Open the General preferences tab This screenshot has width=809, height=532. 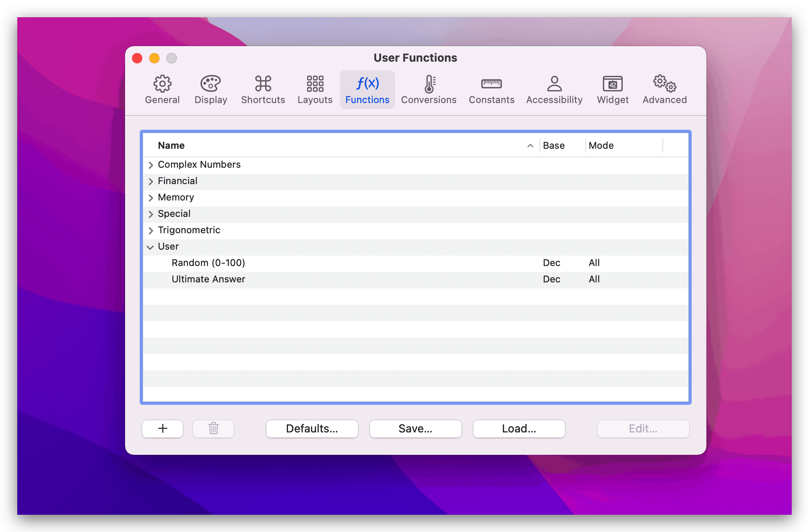tap(162, 90)
